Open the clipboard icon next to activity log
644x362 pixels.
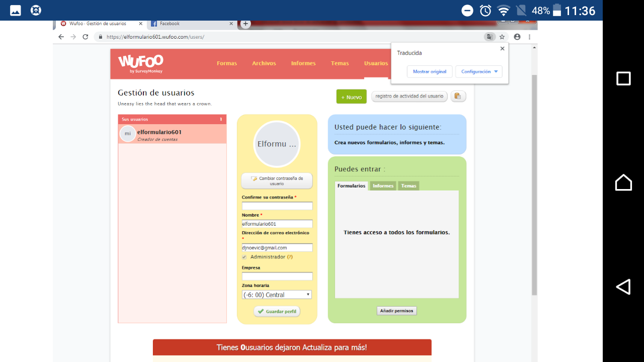tap(458, 96)
